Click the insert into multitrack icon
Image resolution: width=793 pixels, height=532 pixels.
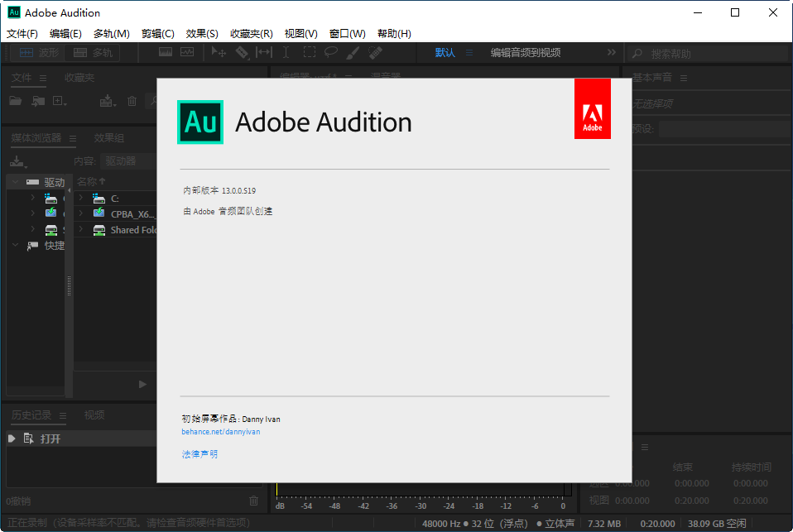pos(108,101)
